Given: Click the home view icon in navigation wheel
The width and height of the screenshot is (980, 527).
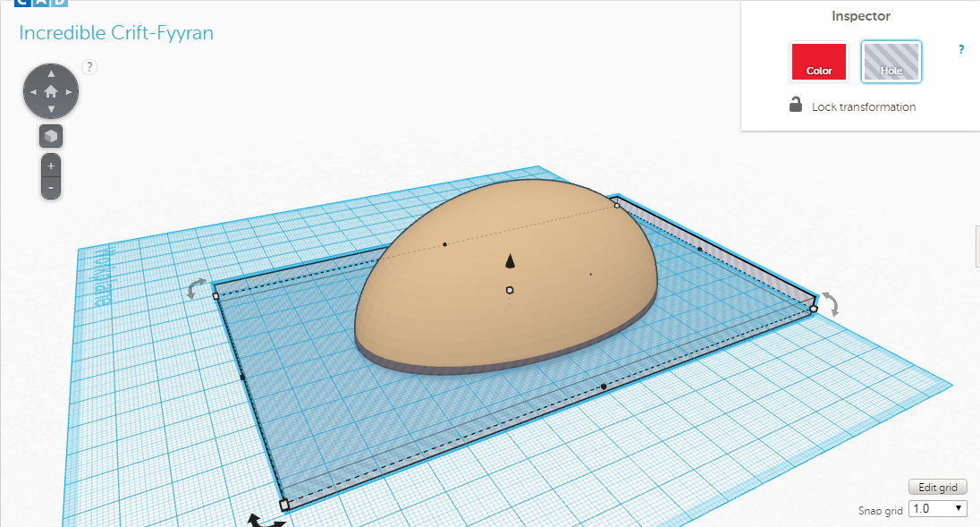Looking at the screenshot, I should click(51, 92).
